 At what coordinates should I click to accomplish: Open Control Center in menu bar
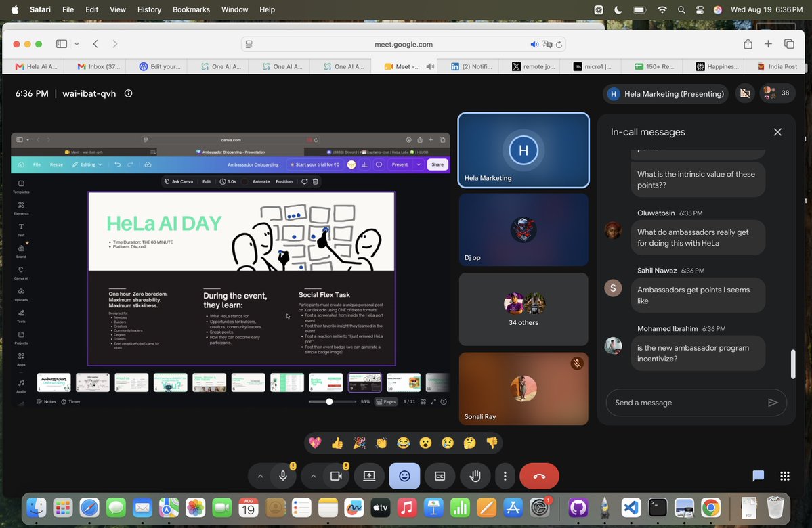coord(700,9)
